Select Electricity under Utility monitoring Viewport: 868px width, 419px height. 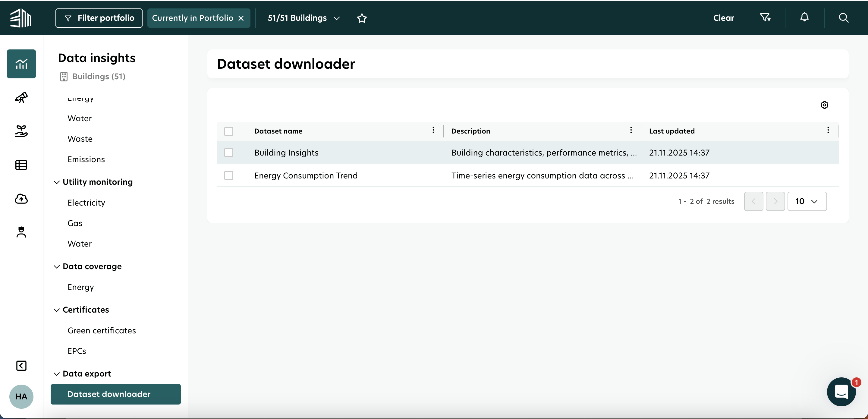coord(86,203)
